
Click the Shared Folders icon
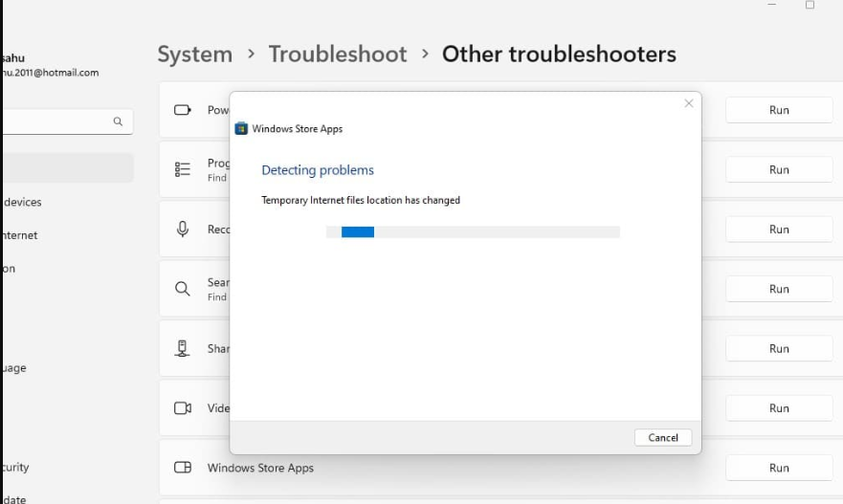(x=182, y=349)
